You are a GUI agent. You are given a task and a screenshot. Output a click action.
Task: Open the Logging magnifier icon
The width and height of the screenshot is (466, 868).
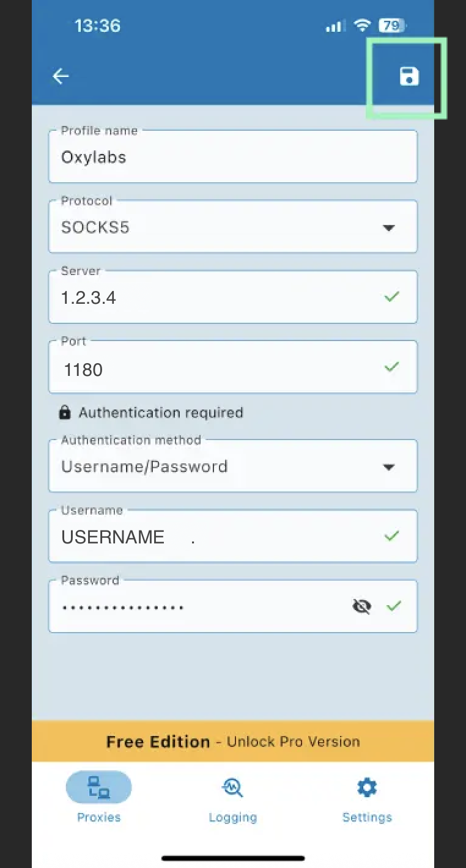232,787
